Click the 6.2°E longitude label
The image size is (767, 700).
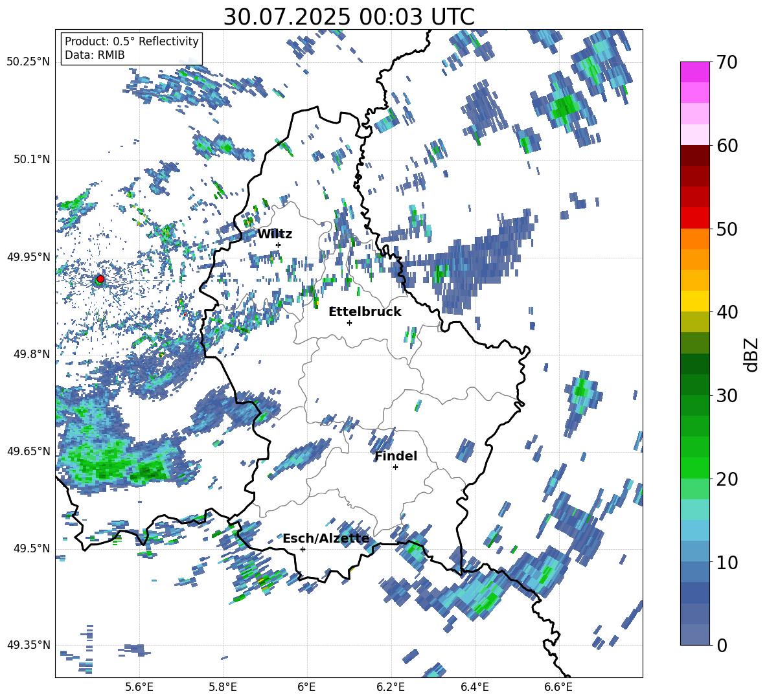click(x=391, y=688)
